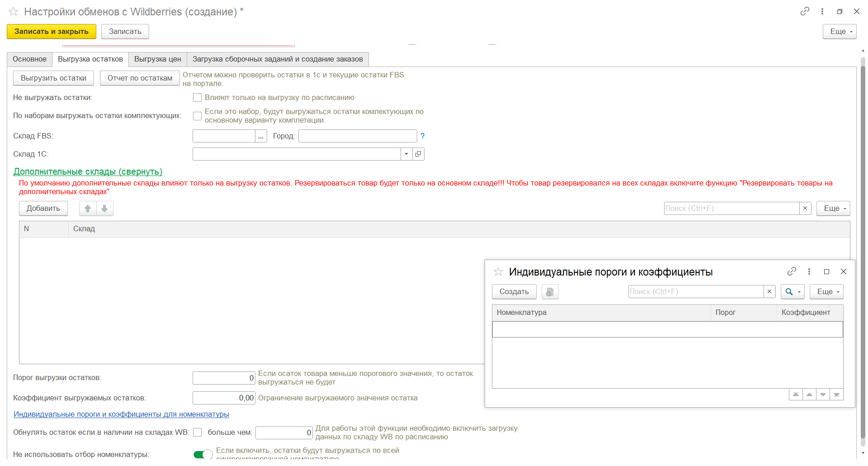Focus the Склад 1С input field
The image size is (868, 466).
[297, 154]
